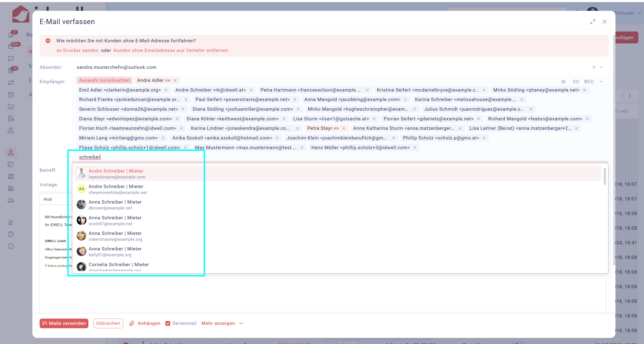The image size is (644, 344).
Task: Click 'Kunden ohne Emailadresse aus Verteiler entfernen' link
Action: coord(171,50)
